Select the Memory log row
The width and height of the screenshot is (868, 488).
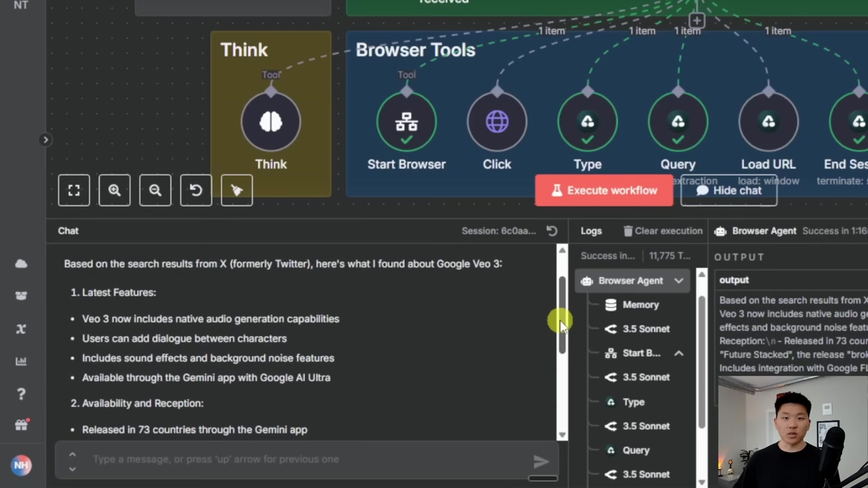[632, 305]
